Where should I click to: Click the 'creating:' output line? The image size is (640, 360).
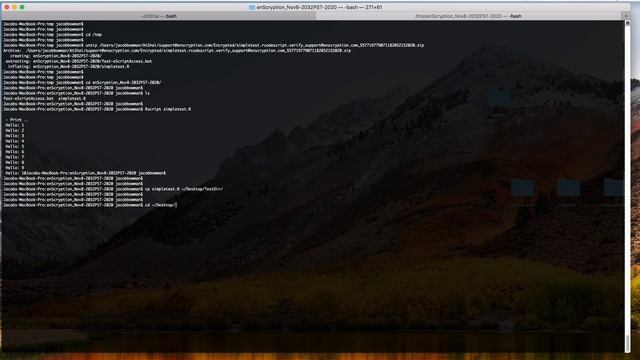click(x=55, y=56)
